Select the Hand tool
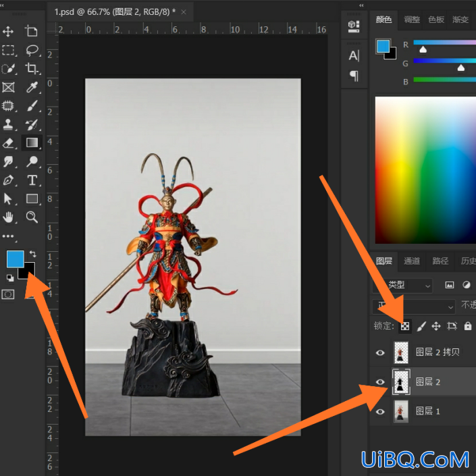476x476 pixels. coord(8,217)
